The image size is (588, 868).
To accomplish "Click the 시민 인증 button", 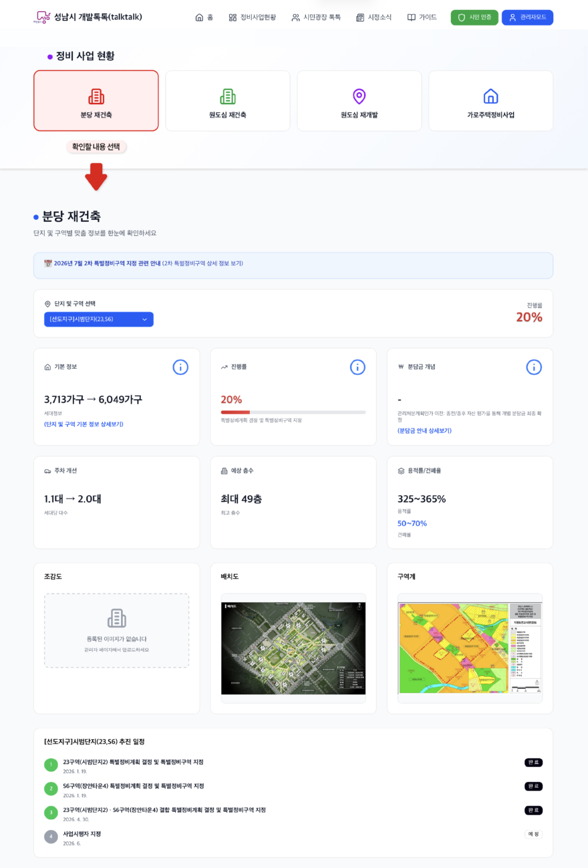I will coord(474,17).
